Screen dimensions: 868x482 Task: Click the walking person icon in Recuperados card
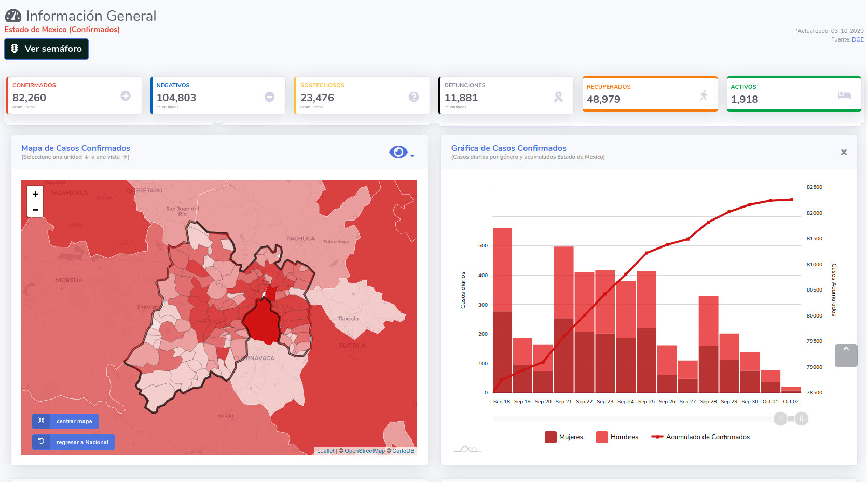pyautogui.click(x=704, y=95)
